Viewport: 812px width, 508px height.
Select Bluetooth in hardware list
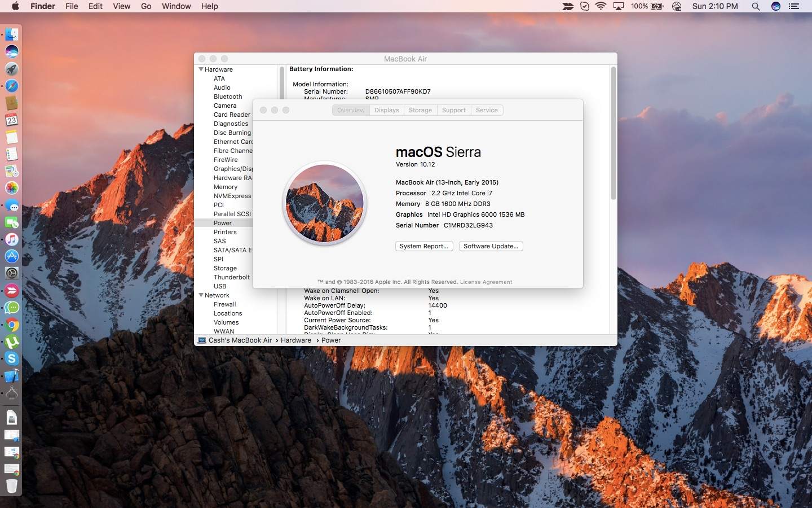[228, 97]
